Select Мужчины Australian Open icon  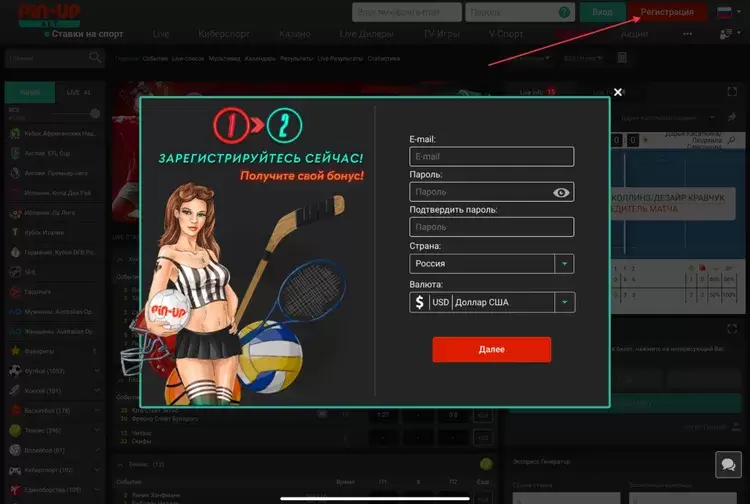15,311
